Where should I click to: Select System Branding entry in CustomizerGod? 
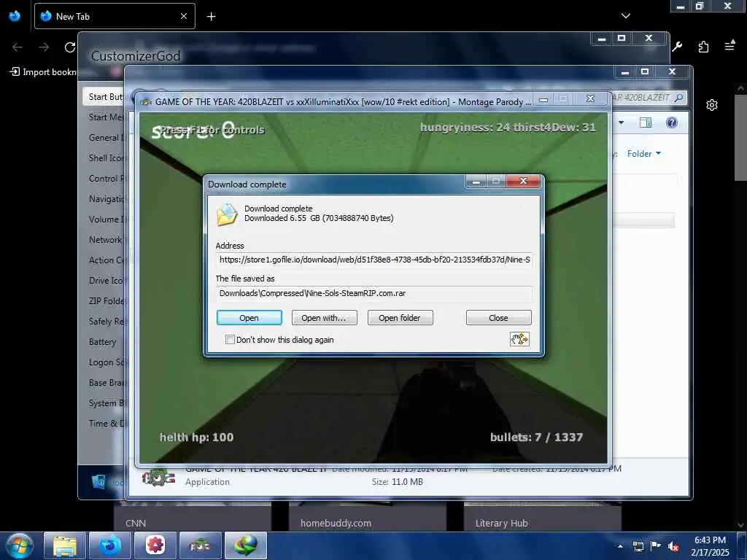click(105, 403)
